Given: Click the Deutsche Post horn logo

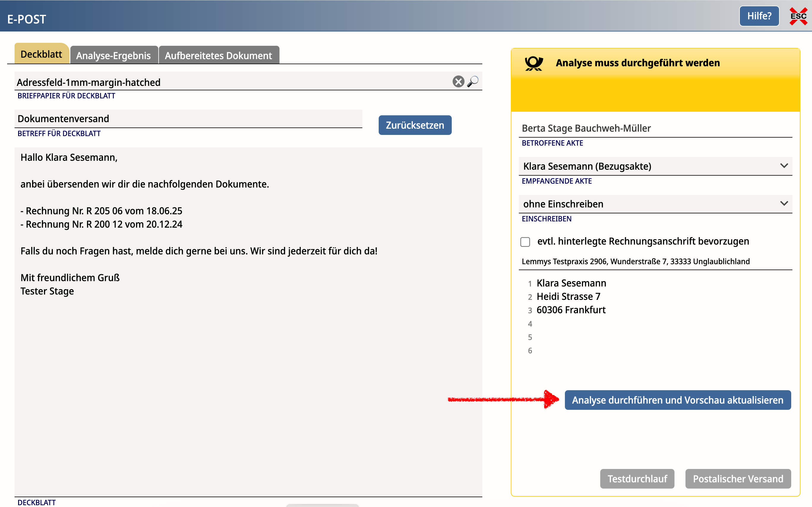Looking at the screenshot, I should [x=533, y=63].
